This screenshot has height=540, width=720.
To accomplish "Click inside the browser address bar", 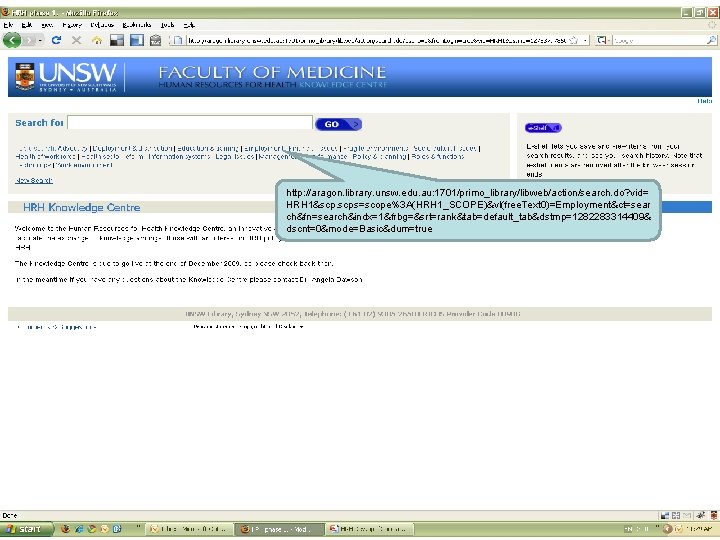I will click(377, 40).
